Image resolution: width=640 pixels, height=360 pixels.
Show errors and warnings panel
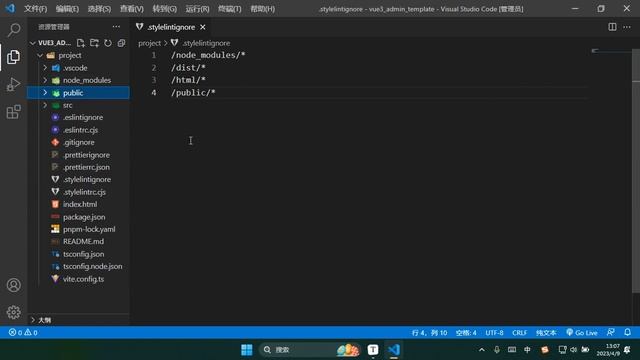[23, 333]
